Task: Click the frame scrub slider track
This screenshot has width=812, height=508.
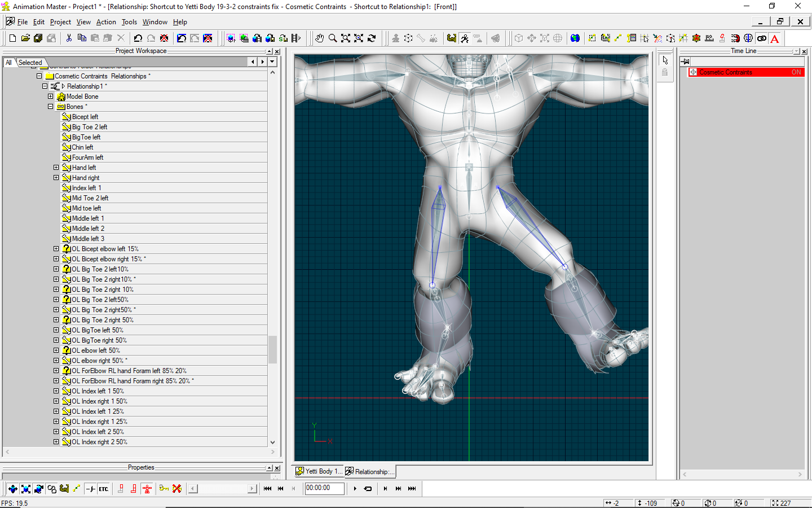Action: click(x=223, y=489)
